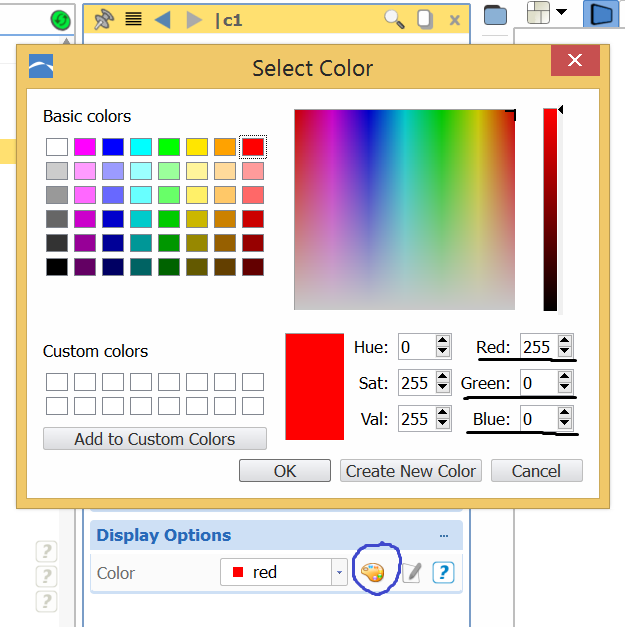Select the first empty custom color slot
Image resolution: width=625 pixels, height=627 pixels.
pos(57,382)
